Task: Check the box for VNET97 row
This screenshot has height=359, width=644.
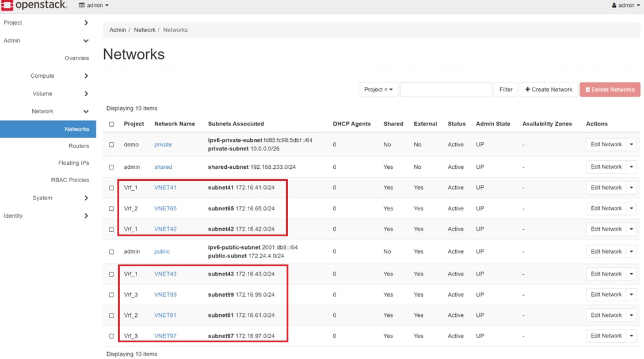Action: (x=111, y=336)
